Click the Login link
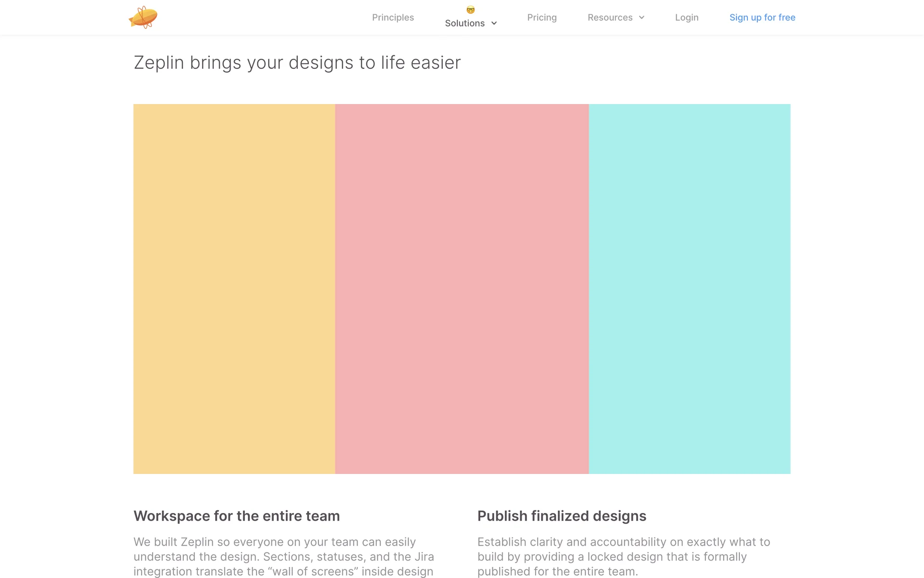 coord(686,17)
